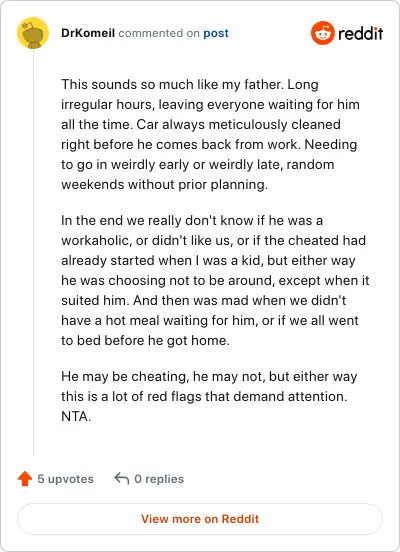The height and width of the screenshot is (552, 400).
Task: Click the "0 replies" label
Action: click(x=159, y=479)
